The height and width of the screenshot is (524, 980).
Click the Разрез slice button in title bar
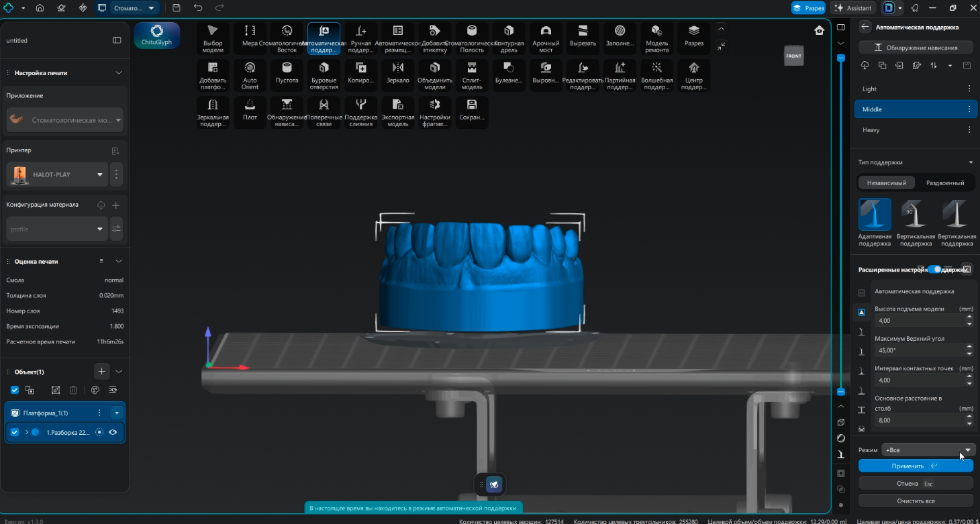[x=808, y=8]
